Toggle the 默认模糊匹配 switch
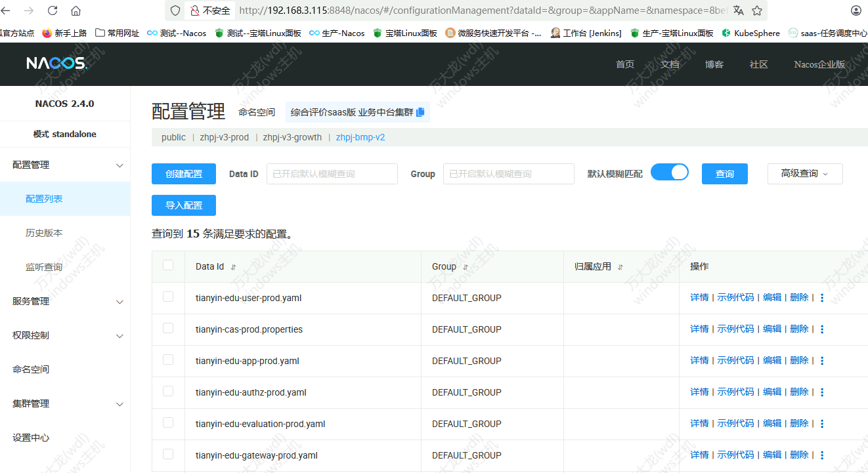This screenshot has width=868, height=473. click(669, 173)
